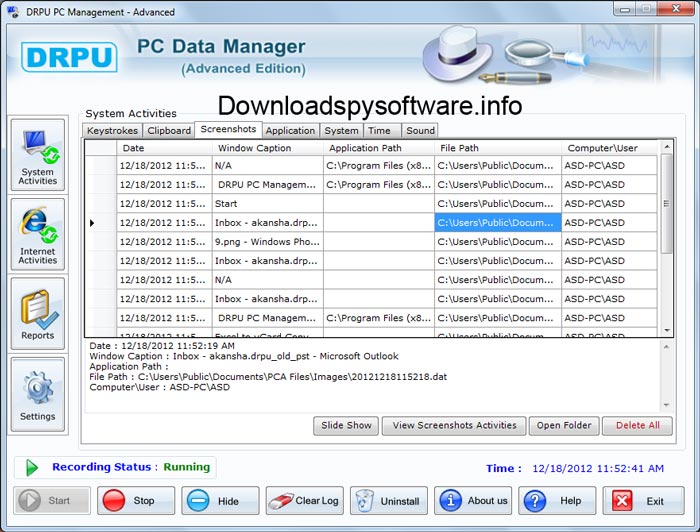Click the Help question mark icon
The width and height of the screenshot is (700, 532).
(534, 500)
